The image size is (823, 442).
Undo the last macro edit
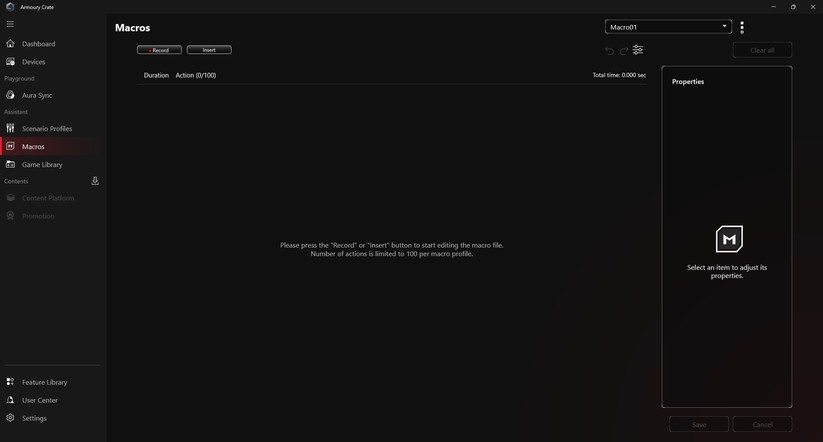click(x=609, y=50)
